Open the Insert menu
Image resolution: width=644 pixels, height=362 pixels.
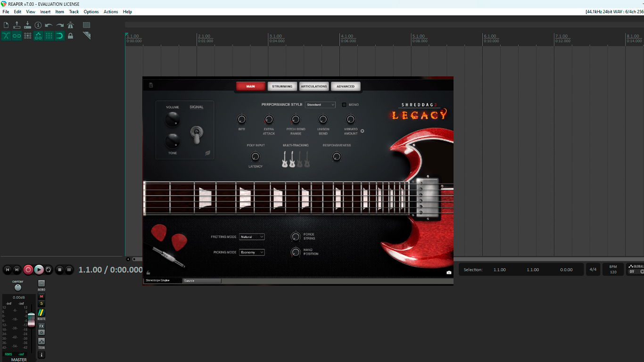point(45,12)
